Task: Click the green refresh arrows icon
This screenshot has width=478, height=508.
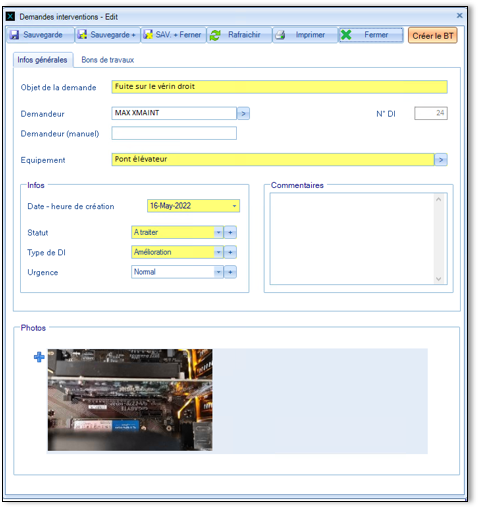Action: (215, 35)
